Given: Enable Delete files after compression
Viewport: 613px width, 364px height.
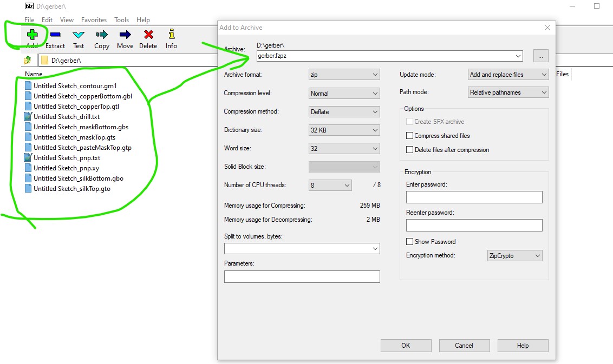Looking at the screenshot, I should [410, 150].
